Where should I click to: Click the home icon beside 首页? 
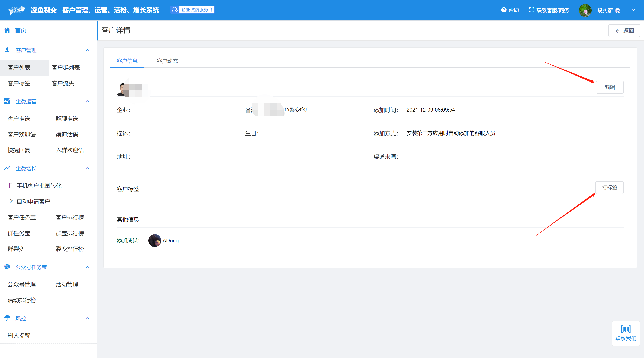[x=7, y=30]
